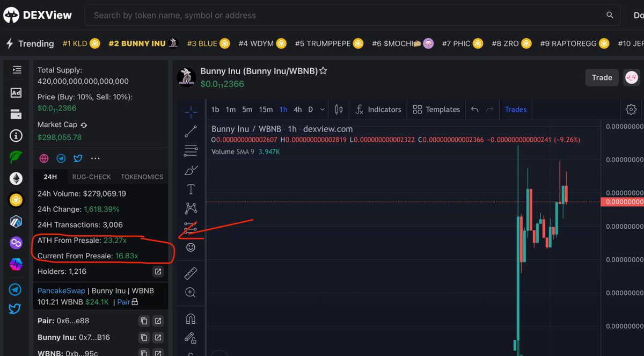
Task: Select the 1b timeframe
Action: 215,110
